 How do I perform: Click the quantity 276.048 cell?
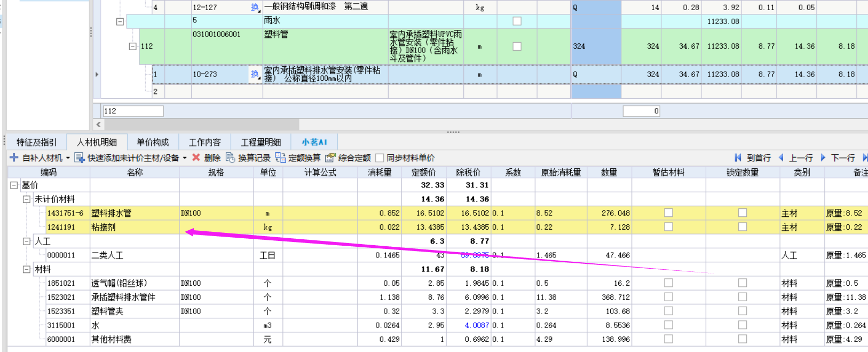point(609,213)
